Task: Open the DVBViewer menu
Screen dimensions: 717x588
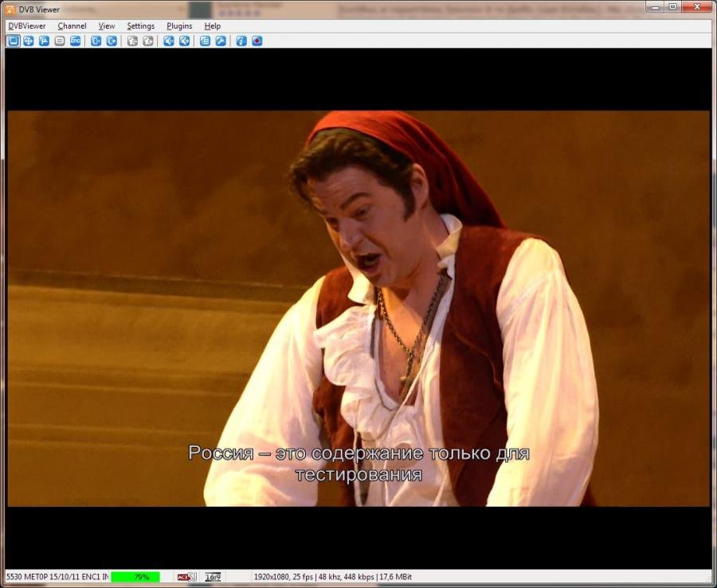Action: [x=26, y=26]
